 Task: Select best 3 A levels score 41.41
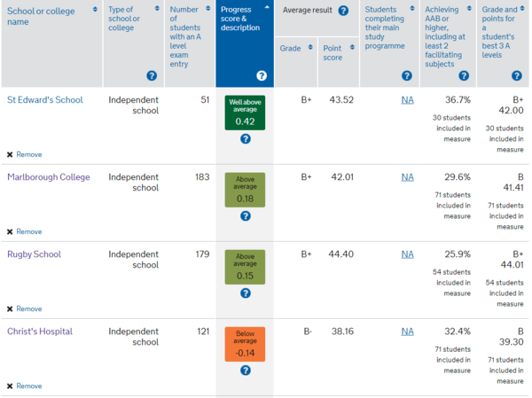coord(513,188)
